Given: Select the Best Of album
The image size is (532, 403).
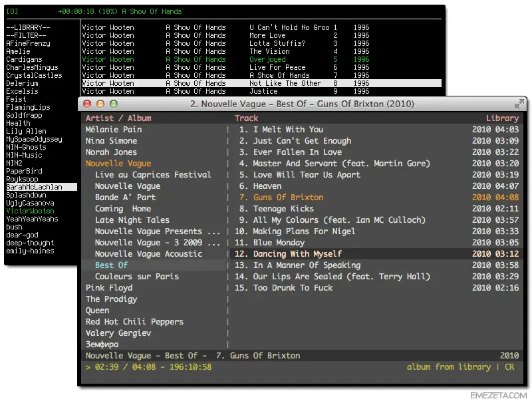Looking at the screenshot, I should tap(111, 265).
